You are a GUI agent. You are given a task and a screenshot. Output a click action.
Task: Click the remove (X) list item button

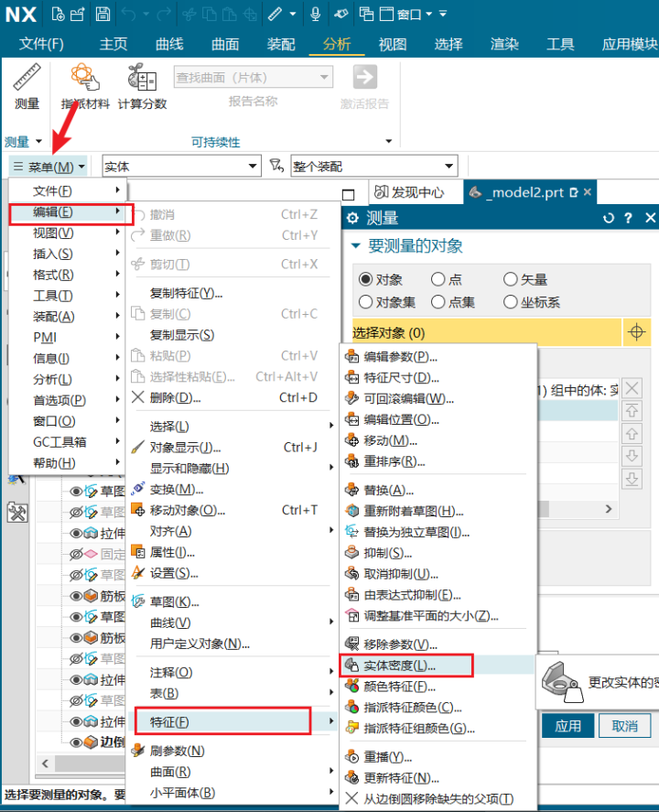click(632, 388)
